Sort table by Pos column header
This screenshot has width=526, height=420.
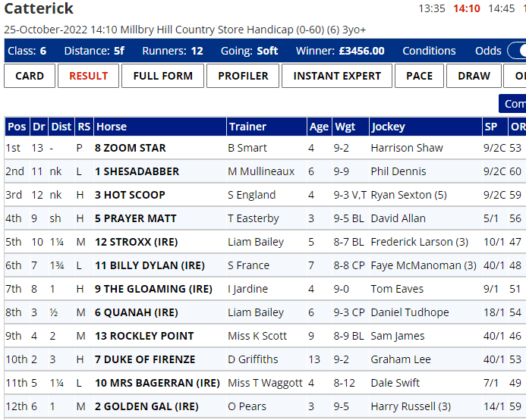pyautogui.click(x=16, y=127)
